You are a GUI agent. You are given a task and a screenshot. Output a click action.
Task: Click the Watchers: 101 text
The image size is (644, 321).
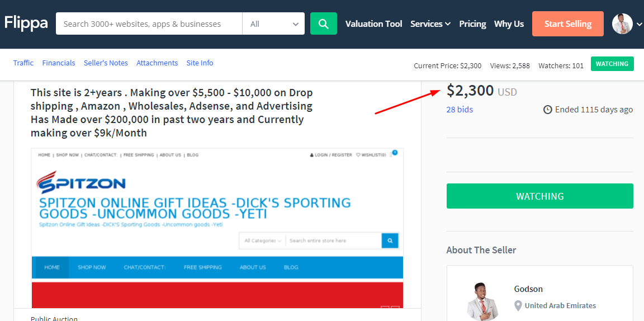click(561, 66)
